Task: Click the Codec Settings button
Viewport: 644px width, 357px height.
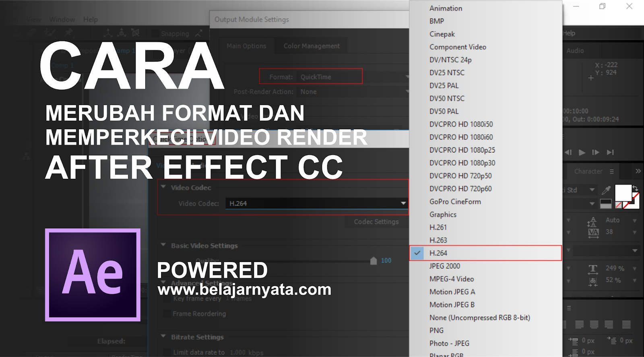Action: point(376,222)
